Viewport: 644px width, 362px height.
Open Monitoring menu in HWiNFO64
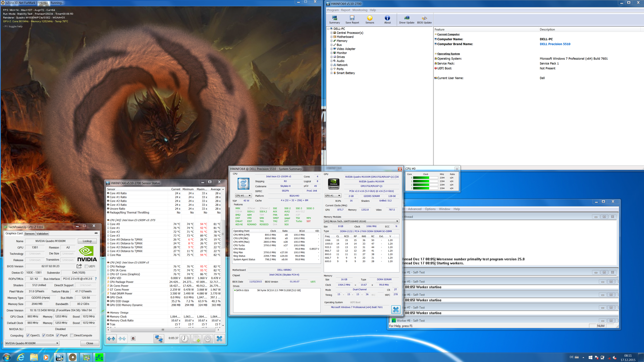pos(360,10)
